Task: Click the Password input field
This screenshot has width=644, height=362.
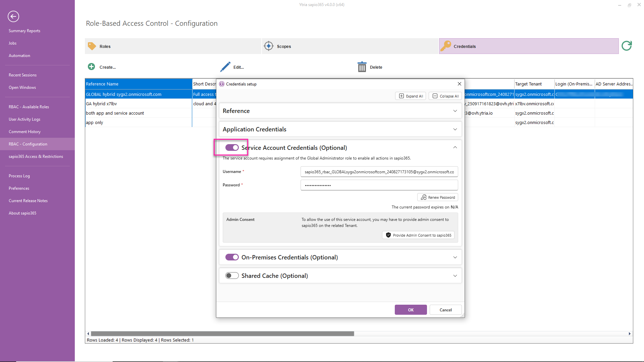Action: coord(379,185)
